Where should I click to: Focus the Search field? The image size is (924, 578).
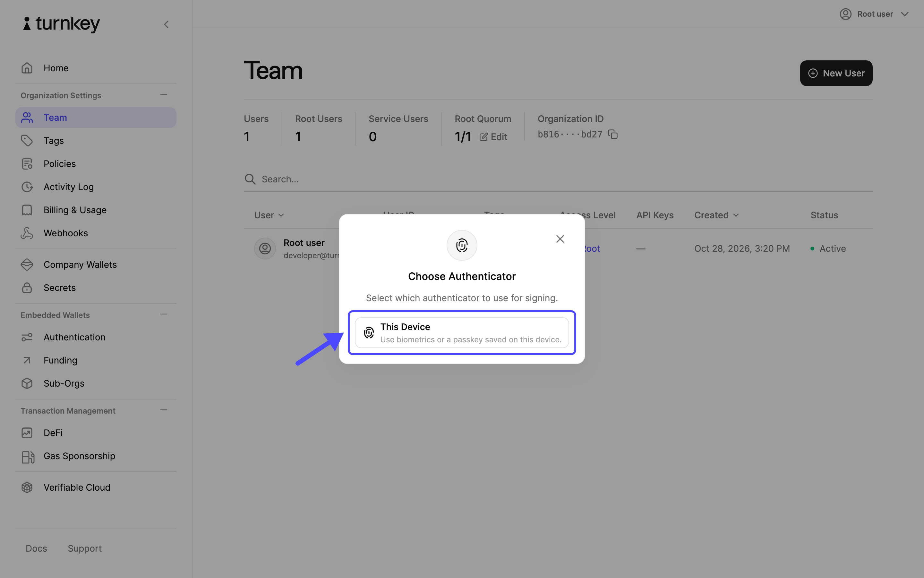558,179
